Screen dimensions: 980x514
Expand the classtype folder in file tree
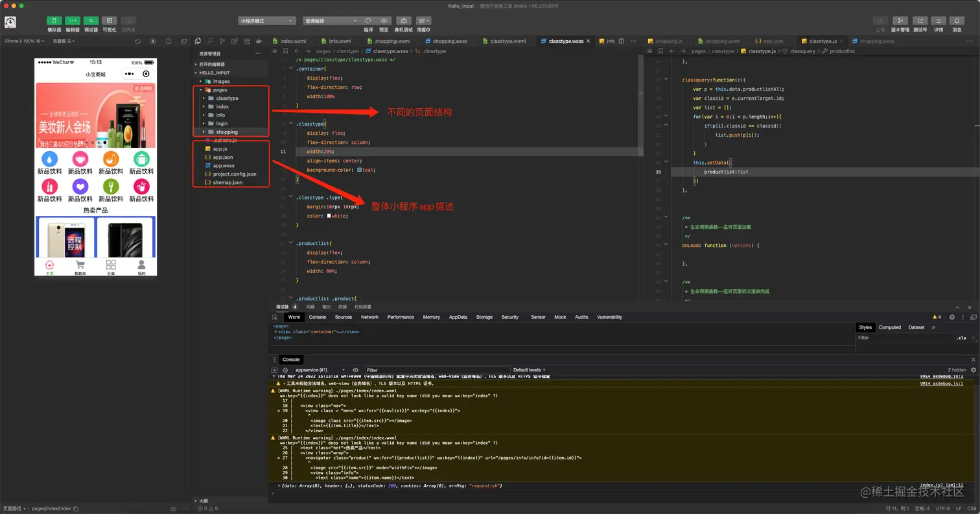click(227, 99)
